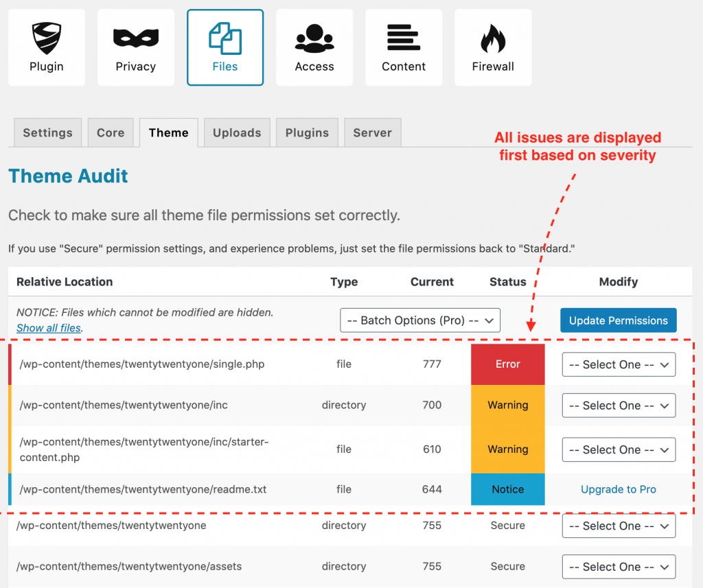This screenshot has height=588, width=703.
Task: Open the Batch Options (Pro) dropdown
Action: (x=420, y=320)
